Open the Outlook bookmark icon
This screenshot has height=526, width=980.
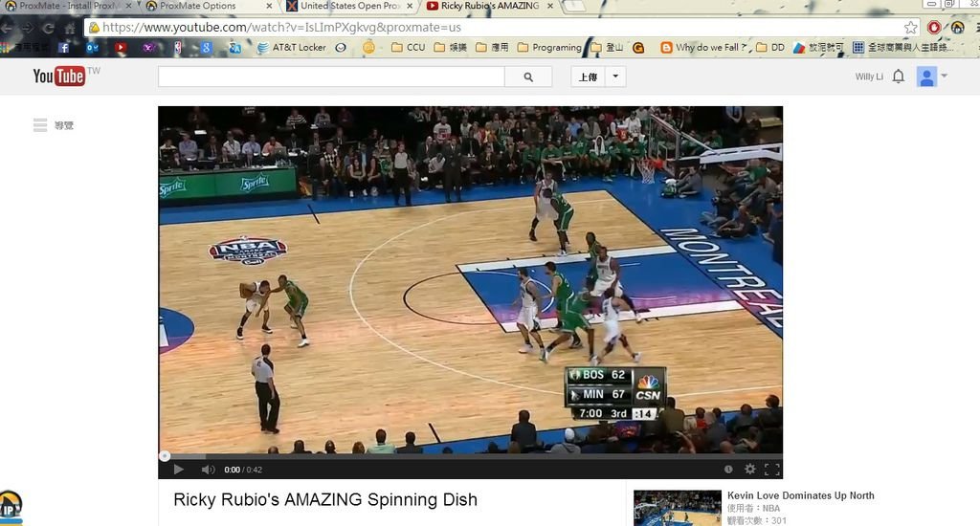click(92, 48)
